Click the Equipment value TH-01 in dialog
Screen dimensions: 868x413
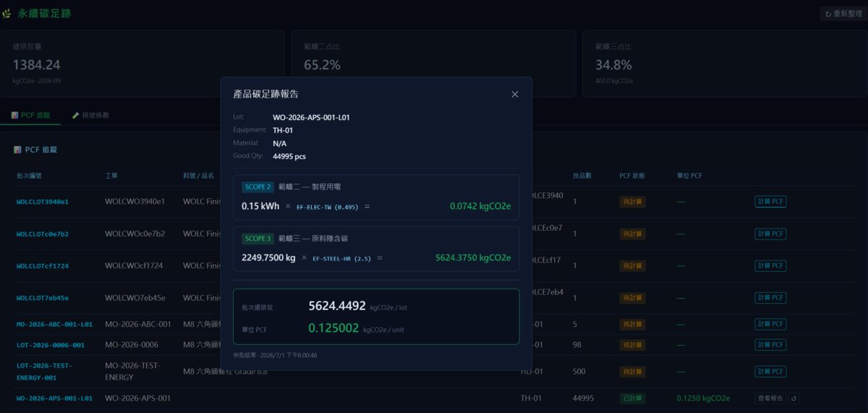pos(283,130)
